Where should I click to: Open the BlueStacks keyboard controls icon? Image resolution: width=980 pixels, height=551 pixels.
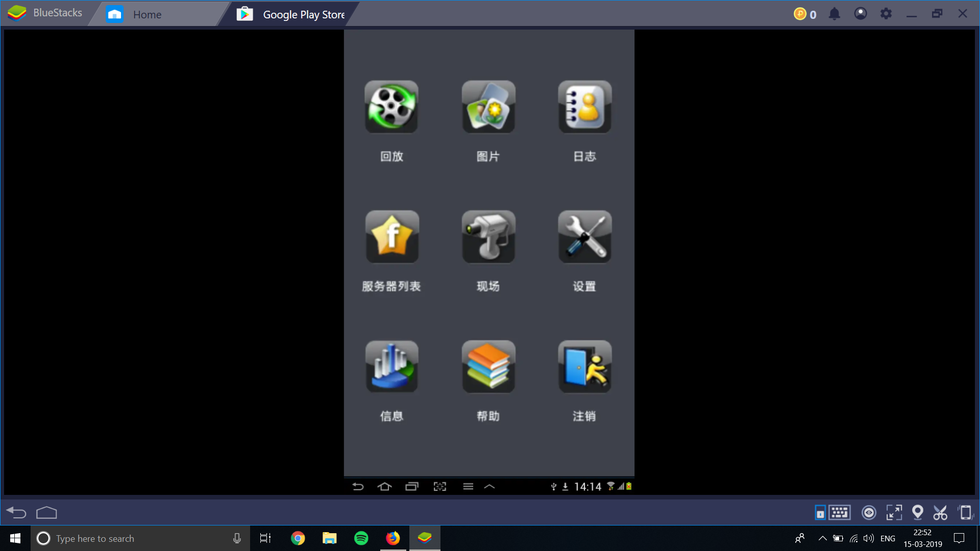tap(839, 512)
